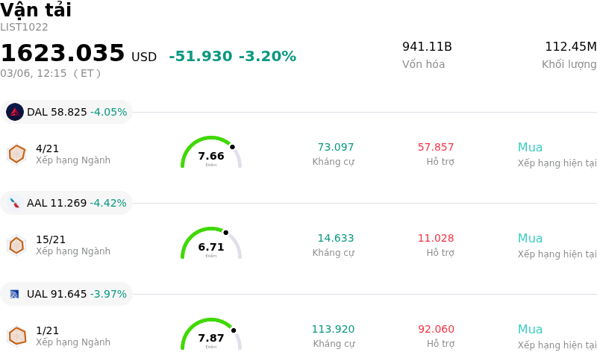Click the American Airlines logo icon

15,203
